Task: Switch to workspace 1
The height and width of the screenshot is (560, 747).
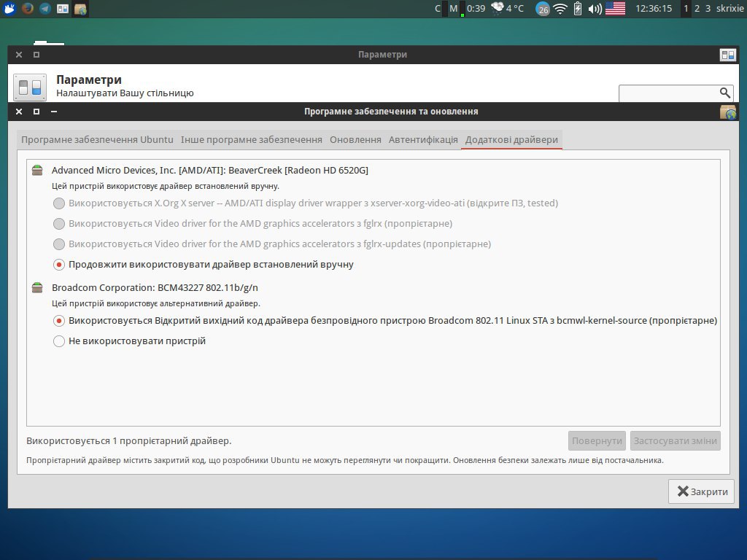Action: pos(686,9)
